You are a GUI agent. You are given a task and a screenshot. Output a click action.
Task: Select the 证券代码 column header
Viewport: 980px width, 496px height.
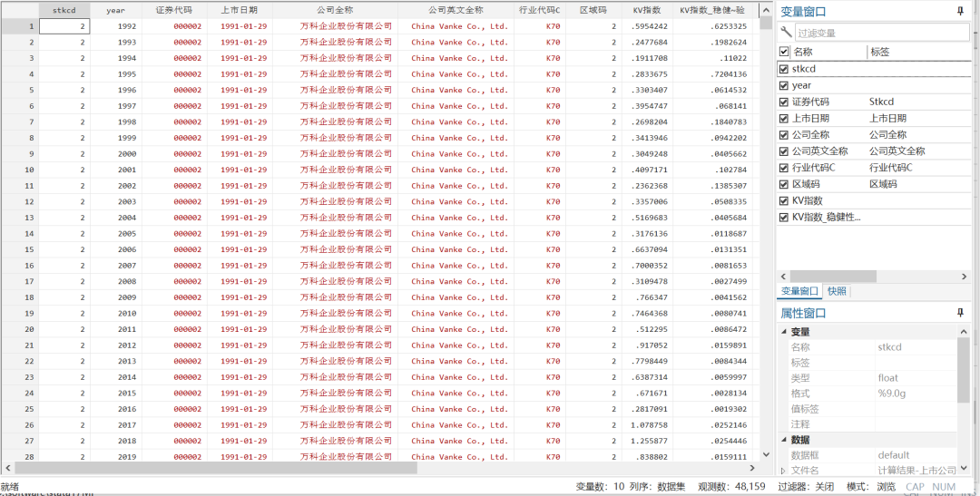click(174, 10)
